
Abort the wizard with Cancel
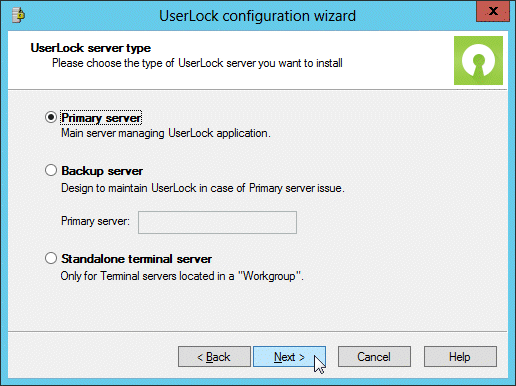(374, 357)
